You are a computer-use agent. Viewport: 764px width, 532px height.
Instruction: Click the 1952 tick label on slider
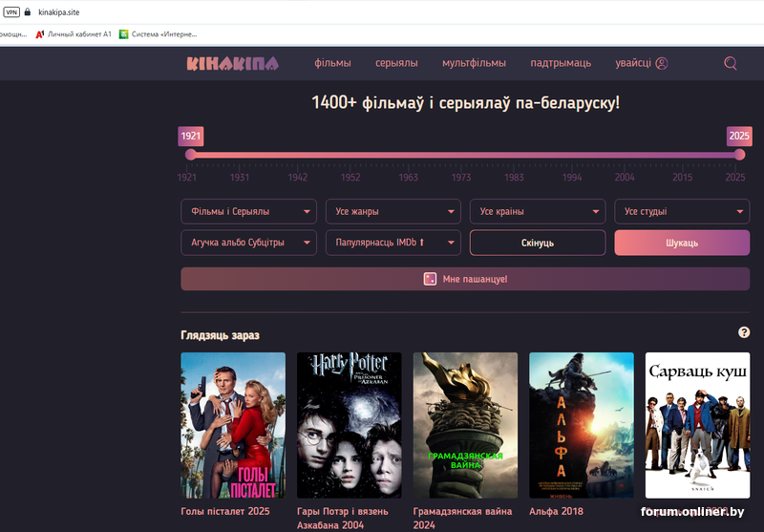(x=350, y=178)
